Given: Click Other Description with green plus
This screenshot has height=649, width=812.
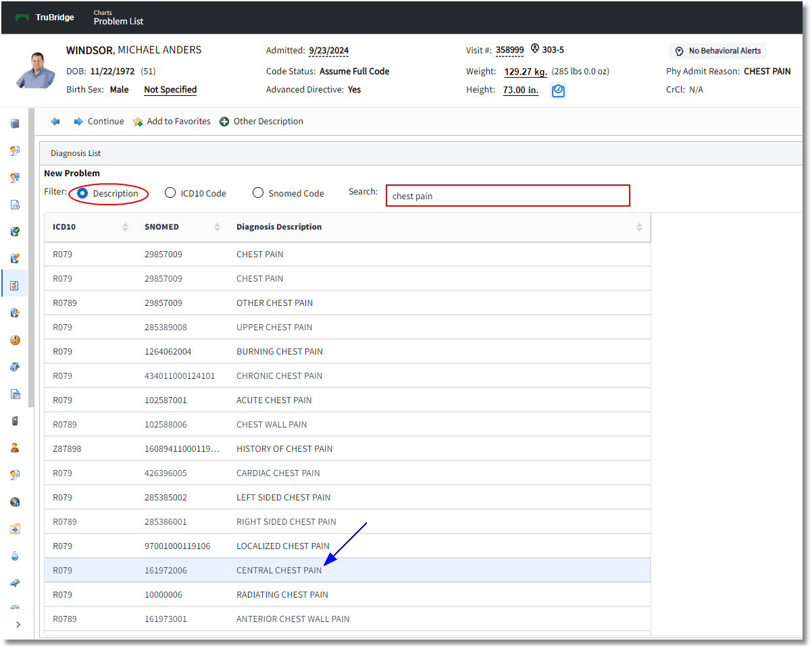Looking at the screenshot, I should [x=261, y=122].
